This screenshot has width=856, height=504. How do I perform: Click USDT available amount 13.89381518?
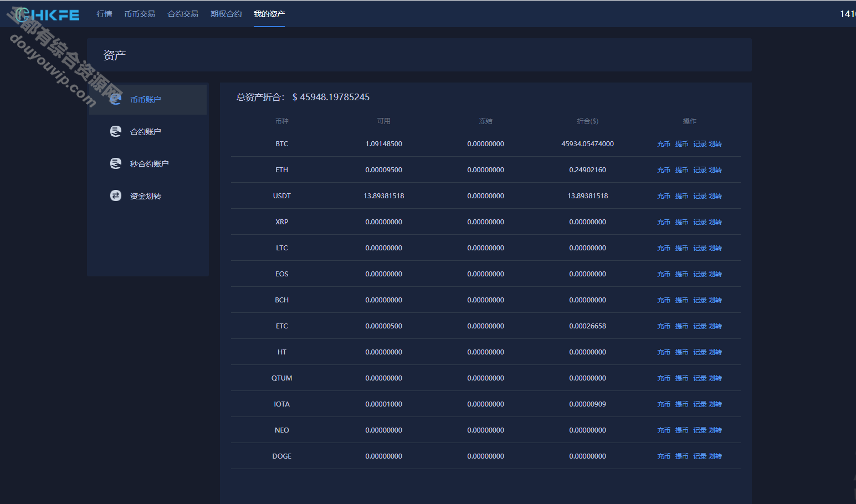point(384,196)
